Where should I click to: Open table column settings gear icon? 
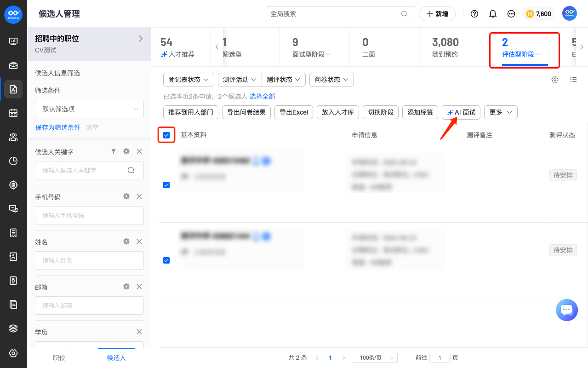click(555, 80)
